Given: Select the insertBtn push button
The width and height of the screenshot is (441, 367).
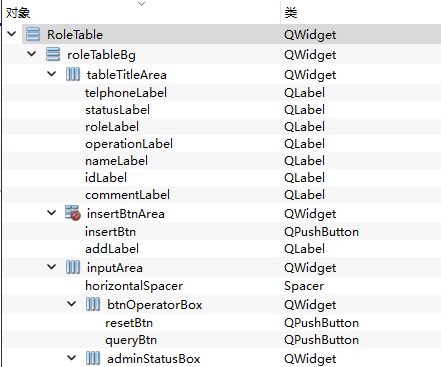Looking at the screenshot, I should (110, 232).
